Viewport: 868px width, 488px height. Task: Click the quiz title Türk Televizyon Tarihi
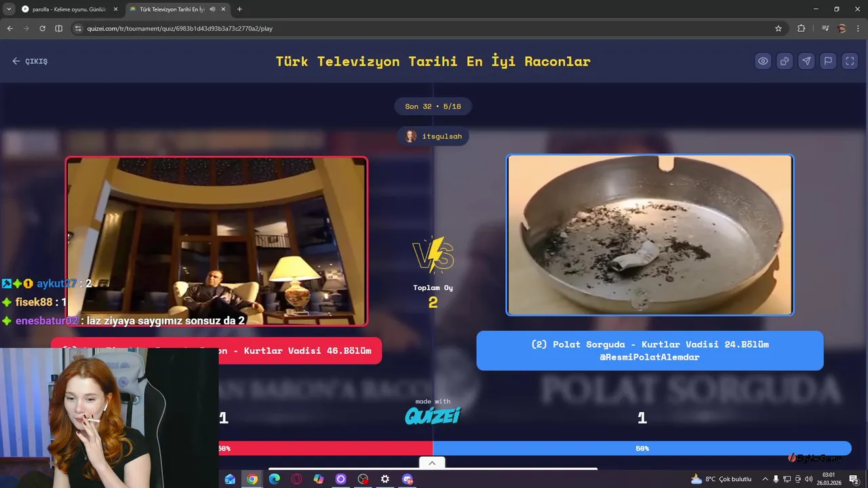(433, 61)
